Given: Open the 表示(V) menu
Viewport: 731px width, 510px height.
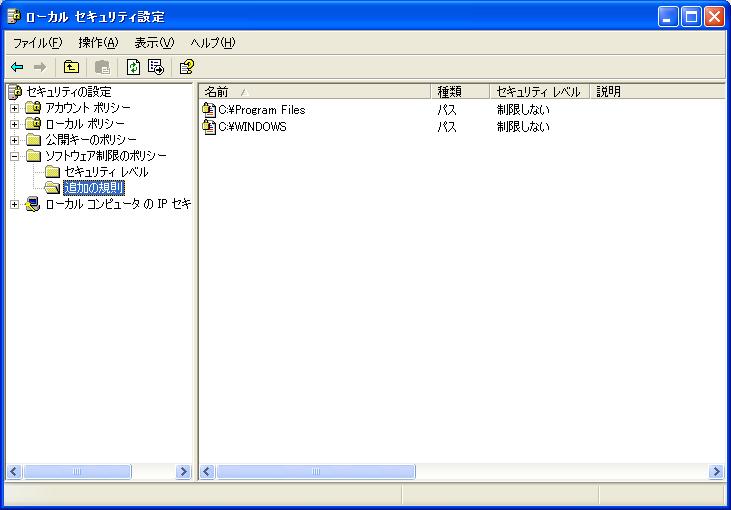Looking at the screenshot, I should (x=154, y=43).
